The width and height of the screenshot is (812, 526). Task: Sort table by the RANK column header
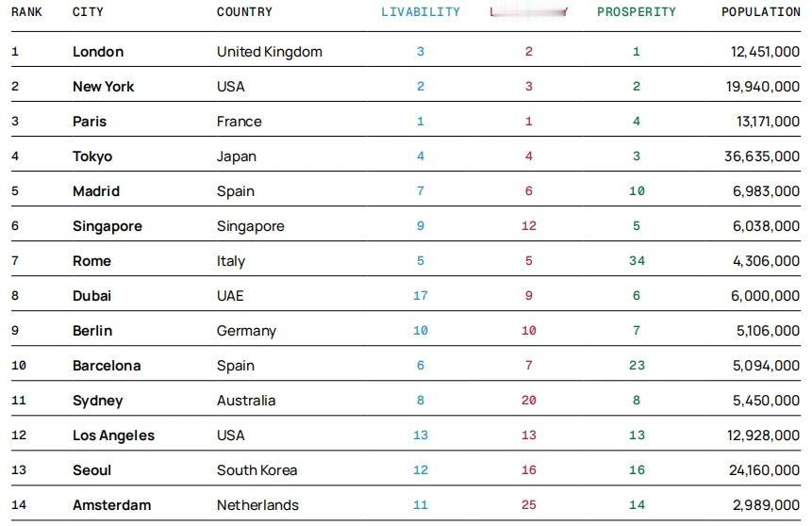click(x=26, y=12)
